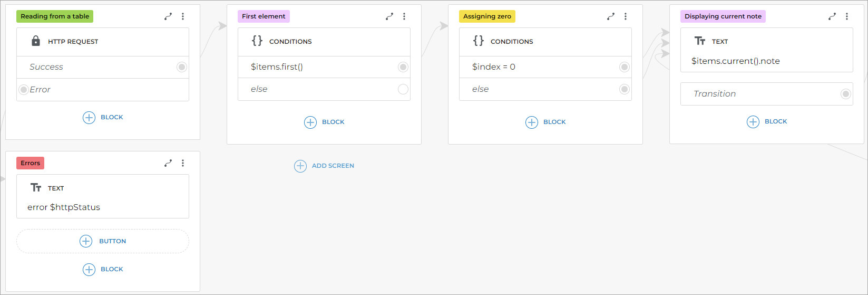
Task: Click the yellow Assigning zero color tag
Action: coord(487,16)
